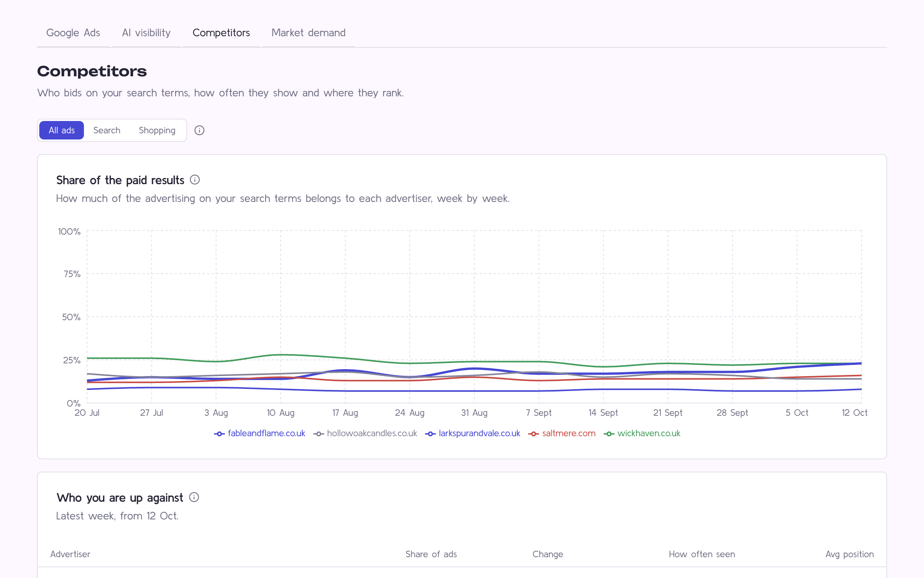Sort table by Share of ads column
The height and width of the screenshot is (578, 924).
coord(431,554)
